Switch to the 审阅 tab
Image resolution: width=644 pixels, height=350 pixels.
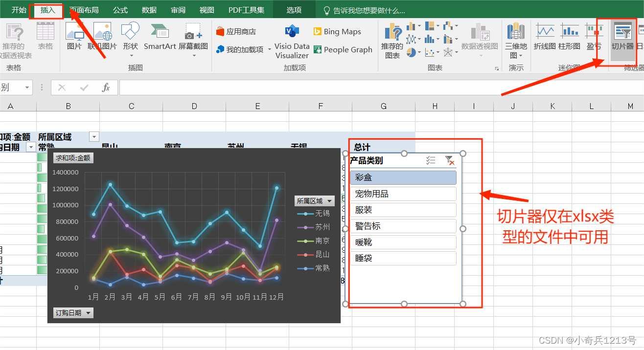click(x=178, y=10)
